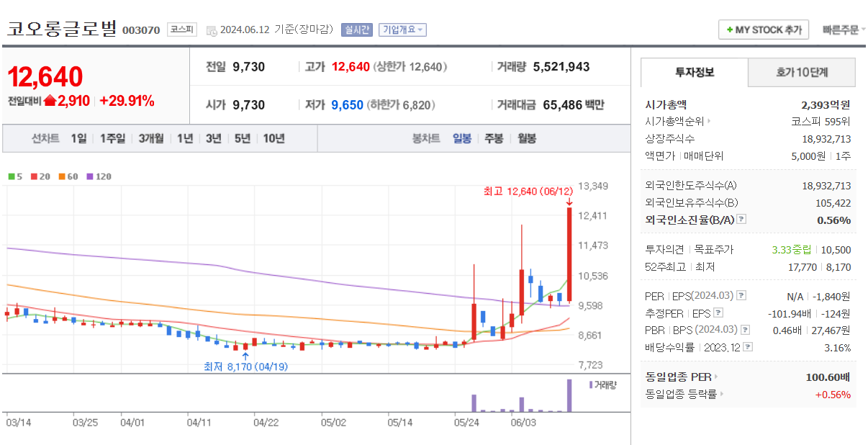
Task: Click the 3.33중립 investment opinion
Action: coord(791,250)
